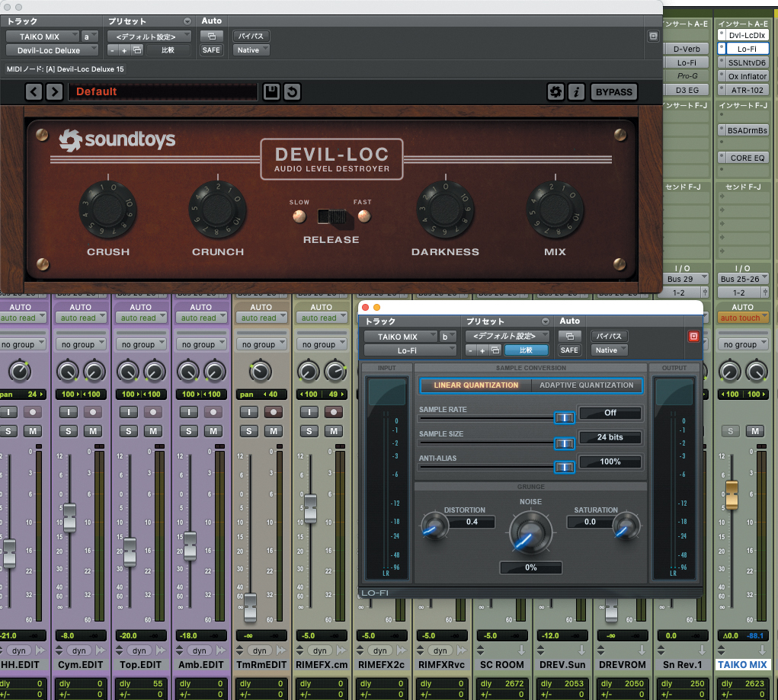Load the next preset arrow in Devil-Loc
Screen dimensions: 778x700
click(x=55, y=91)
